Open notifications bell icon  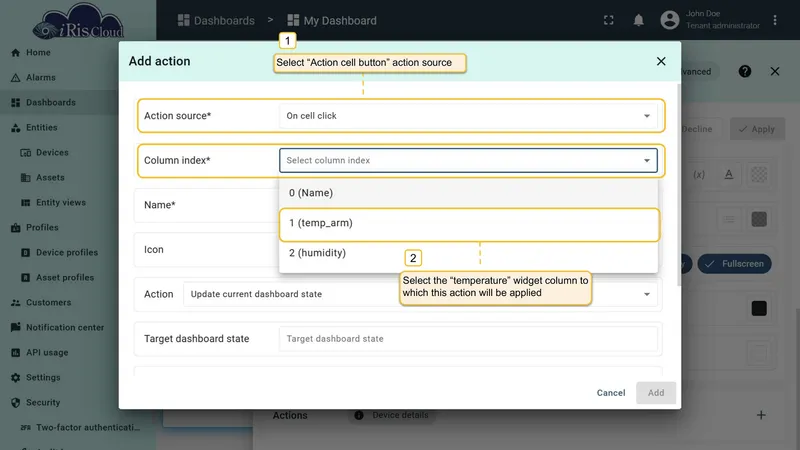pos(638,20)
